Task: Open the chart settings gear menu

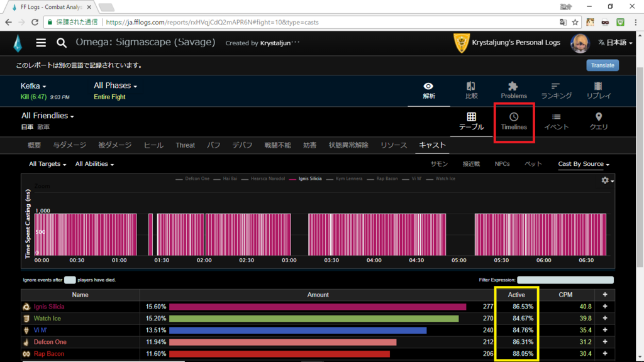Action: tap(607, 180)
